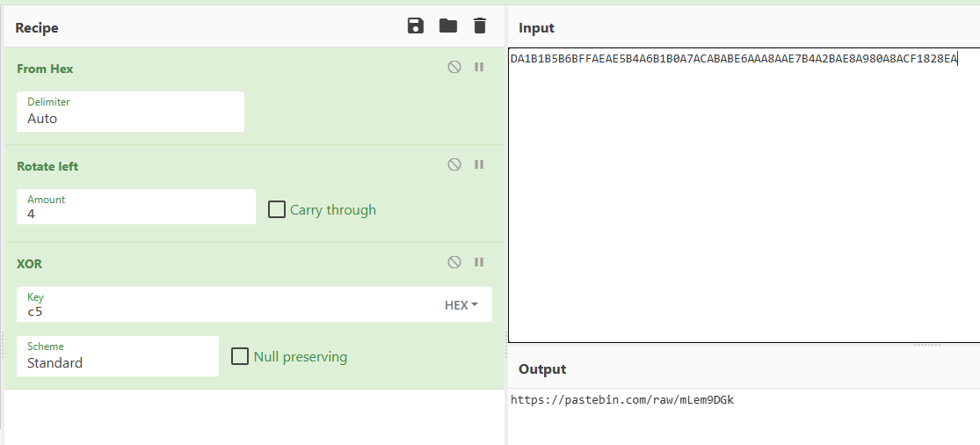The height and width of the screenshot is (445, 980).
Task: Set breakpoint on From Hex operation
Action: coord(479,67)
